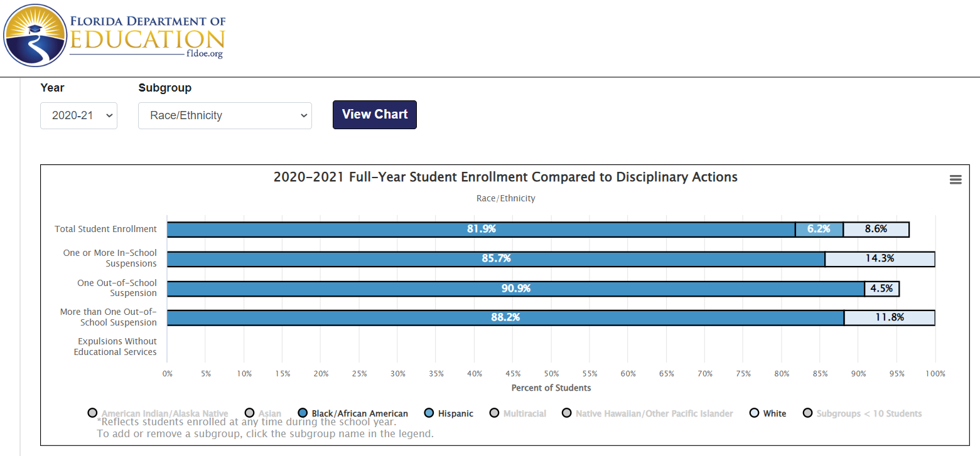This screenshot has width=980, height=456.
Task: Click the Black/African American legend circle
Action: [303, 413]
